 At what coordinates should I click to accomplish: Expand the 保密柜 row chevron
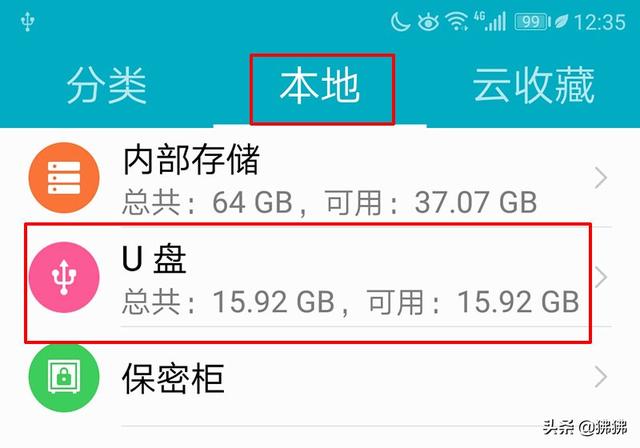pyautogui.click(x=600, y=377)
